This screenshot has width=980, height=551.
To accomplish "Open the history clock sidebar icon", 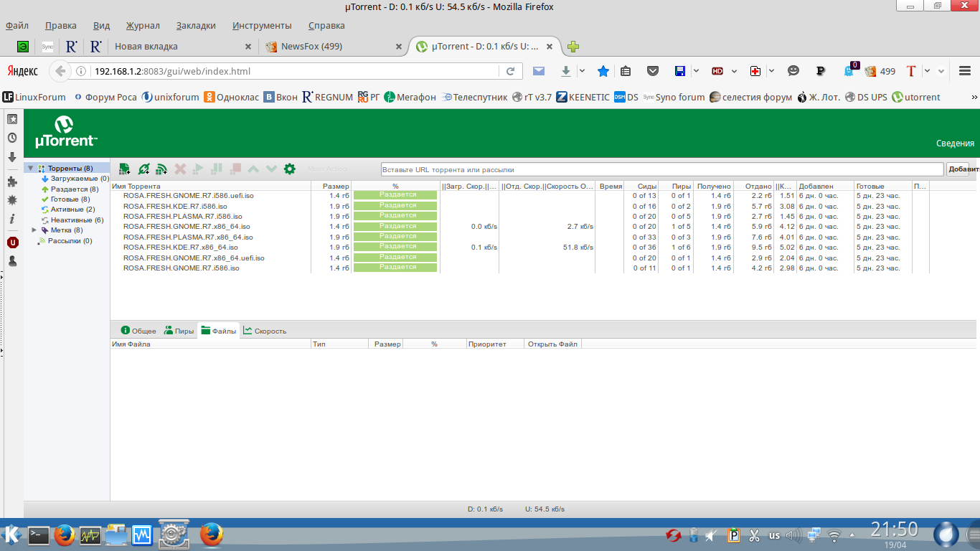I will point(12,138).
